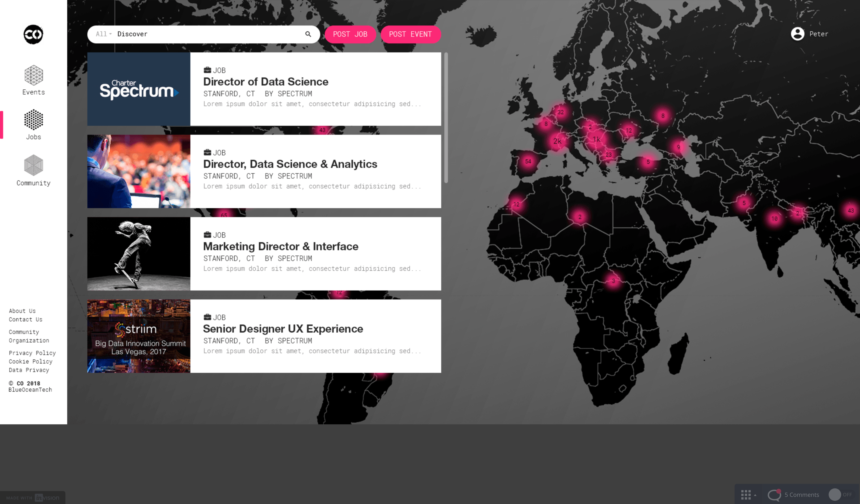Open the Charter Spectrum job thumbnail

[139, 89]
